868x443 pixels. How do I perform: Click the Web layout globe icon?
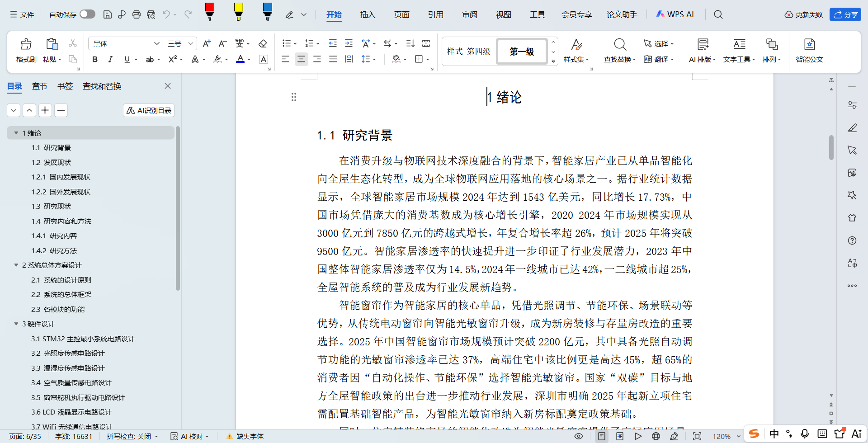pos(656,436)
